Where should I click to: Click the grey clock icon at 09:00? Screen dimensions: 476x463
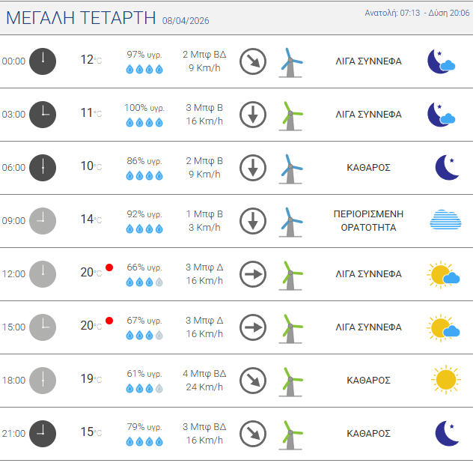[43, 221]
